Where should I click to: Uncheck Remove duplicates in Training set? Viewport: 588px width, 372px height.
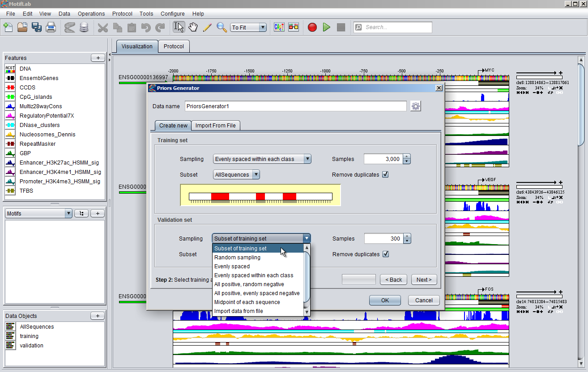(x=385, y=174)
